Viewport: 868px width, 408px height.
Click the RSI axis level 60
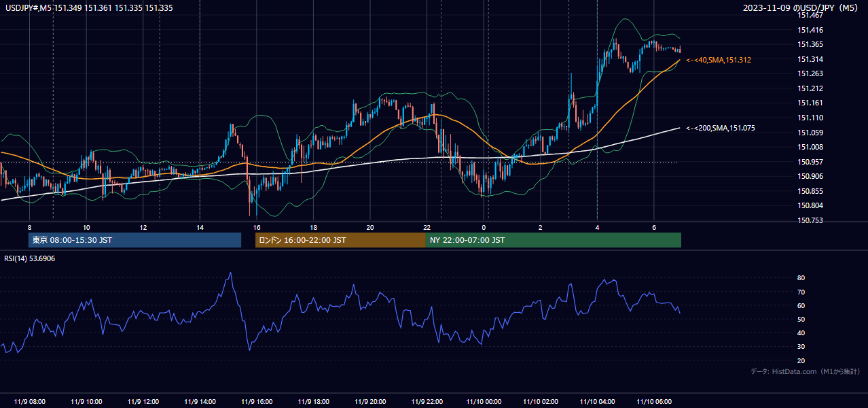(x=801, y=305)
